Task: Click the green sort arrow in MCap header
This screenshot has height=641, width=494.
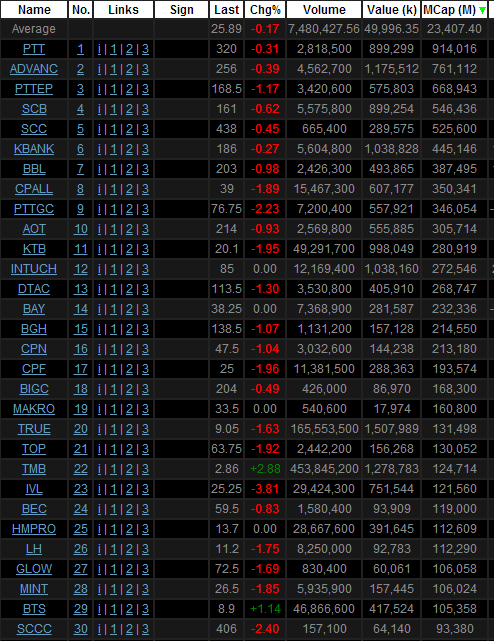Action: 482,11
